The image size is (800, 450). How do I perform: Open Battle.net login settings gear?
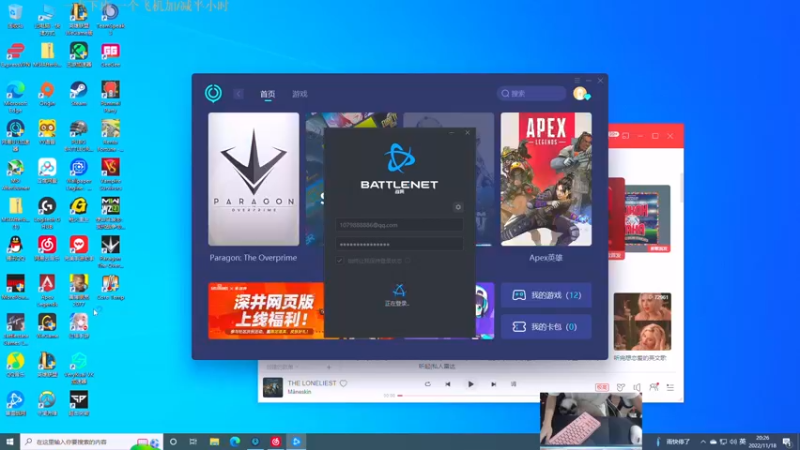coord(458,207)
